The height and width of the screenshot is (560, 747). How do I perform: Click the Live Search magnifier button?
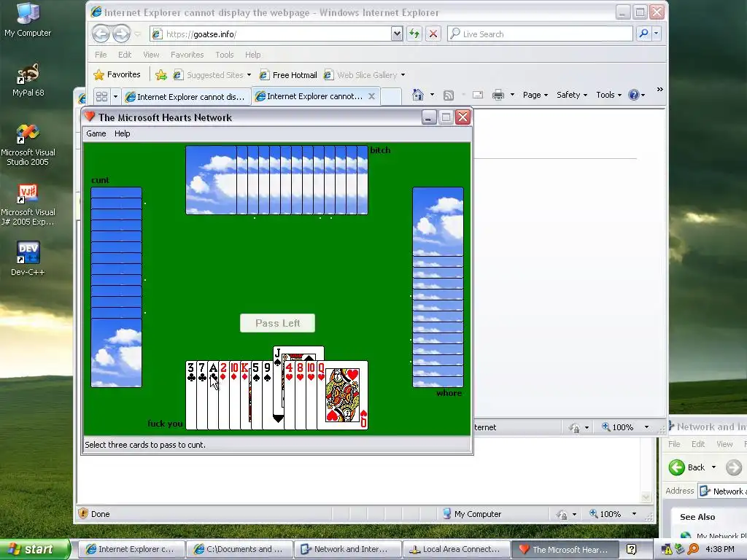pyautogui.click(x=643, y=34)
